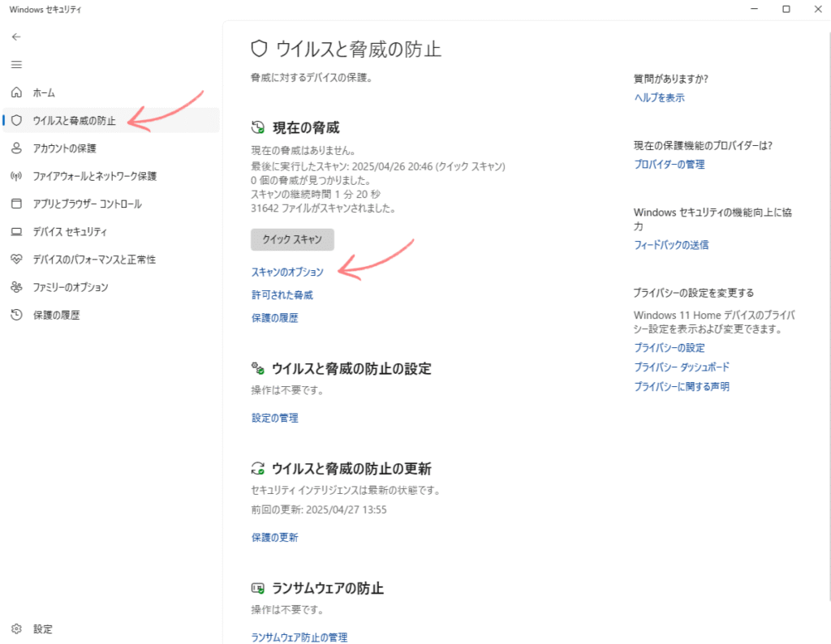This screenshot has width=831, height=644.
Task: Click ヘルプを表示 link
Action: 659,97
